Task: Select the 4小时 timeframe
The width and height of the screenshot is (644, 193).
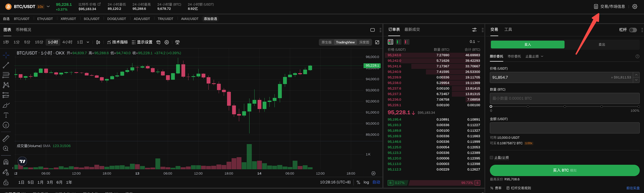Action: point(67,42)
